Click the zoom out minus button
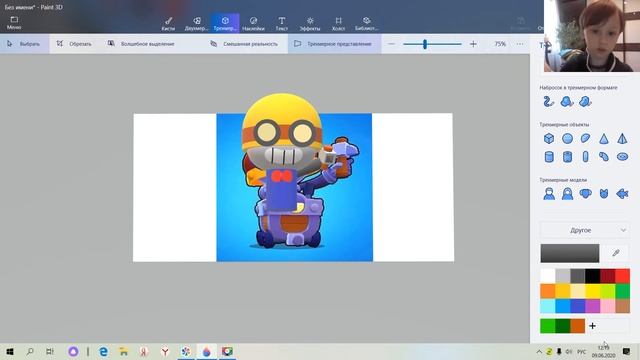The image size is (640, 360). click(x=391, y=44)
